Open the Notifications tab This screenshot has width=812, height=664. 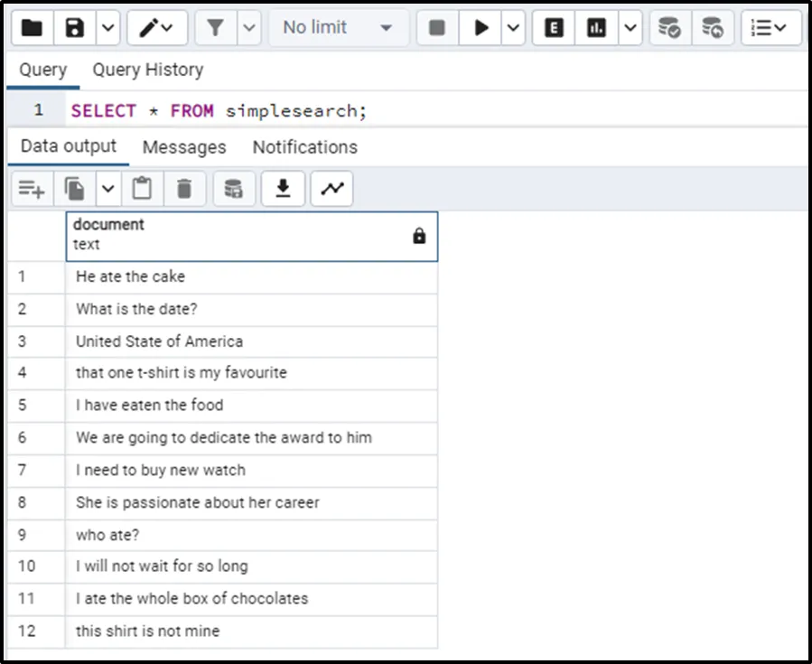point(304,147)
